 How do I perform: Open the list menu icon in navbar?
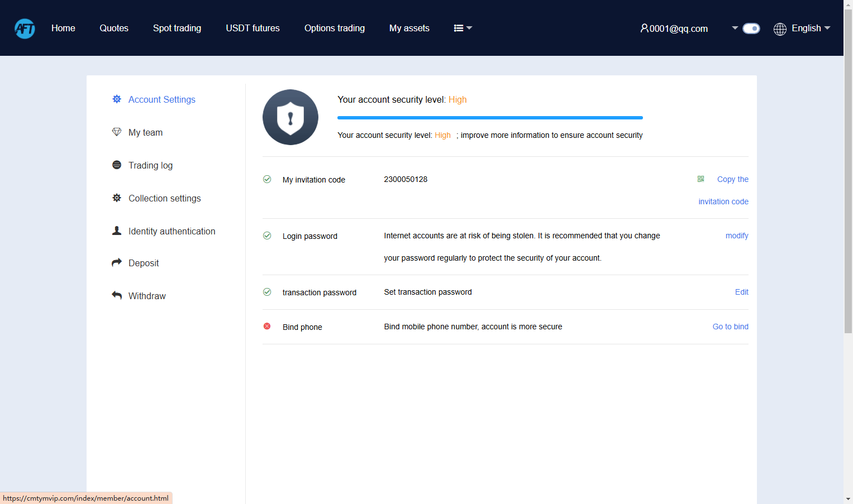(463, 28)
